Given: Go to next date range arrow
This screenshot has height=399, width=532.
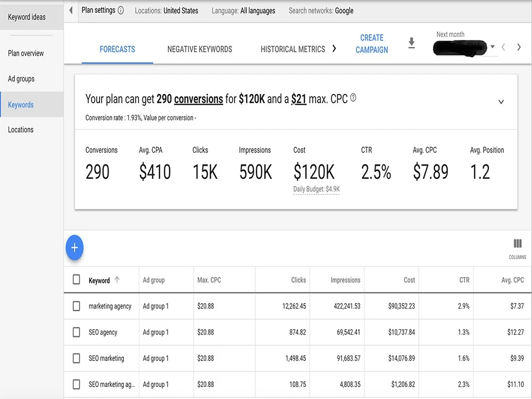Looking at the screenshot, I should pyautogui.click(x=519, y=47).
